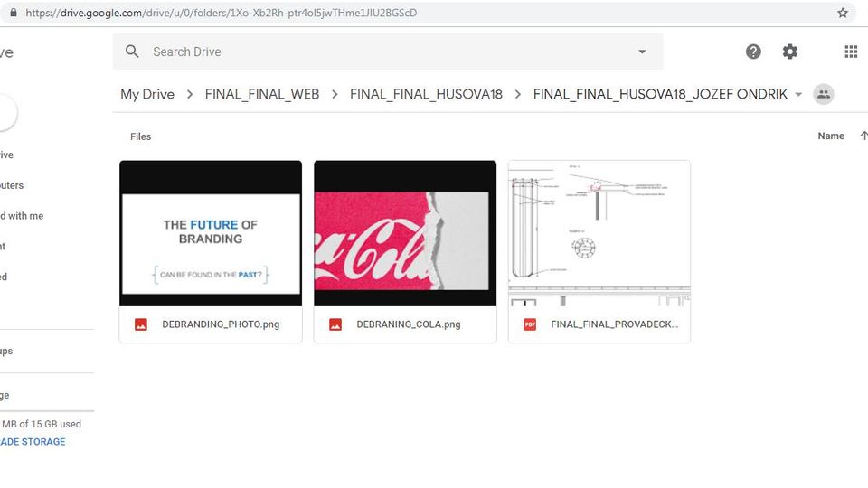
Task: Click the shared folder people icon
Action: (x=823, y=94)
